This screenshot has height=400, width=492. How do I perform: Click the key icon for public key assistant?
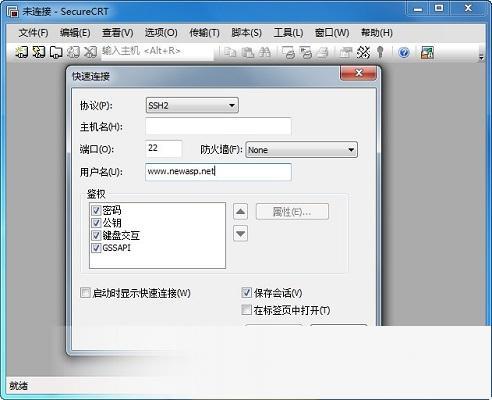point(380,52)
